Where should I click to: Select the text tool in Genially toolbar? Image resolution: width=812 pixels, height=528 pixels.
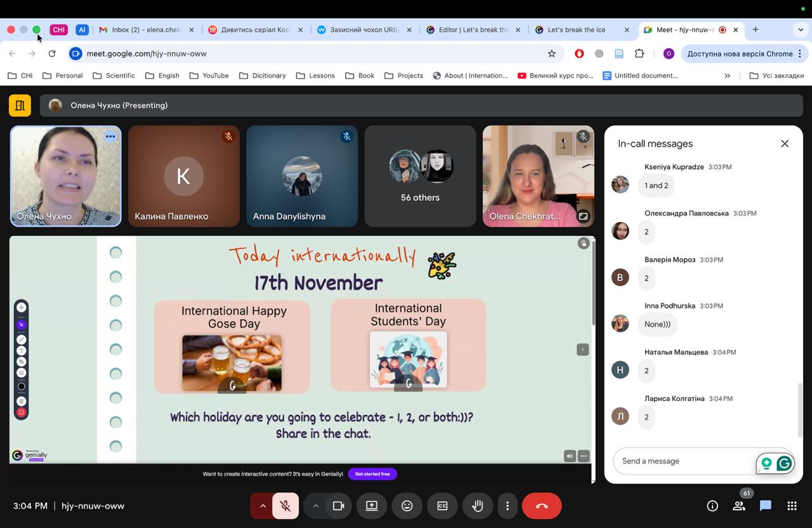21,350
